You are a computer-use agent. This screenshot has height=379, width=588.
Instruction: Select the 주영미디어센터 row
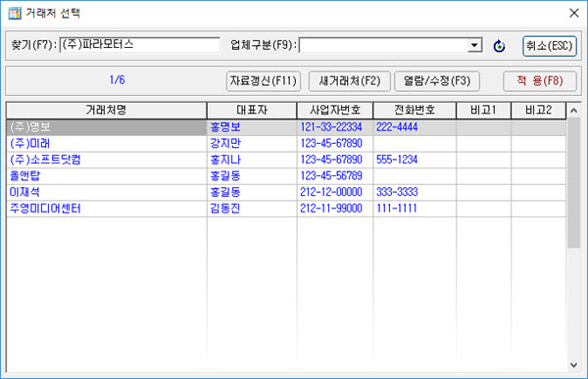[286, 209]
